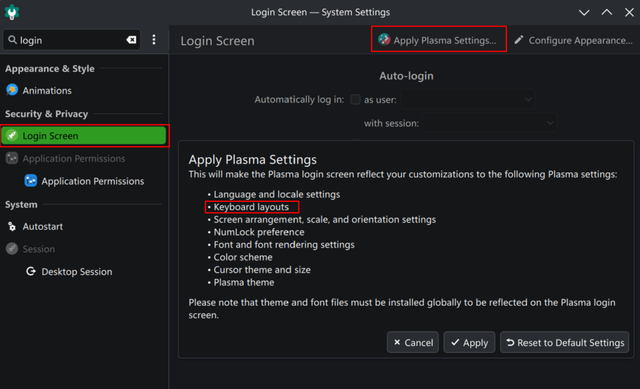Click 'Plasma theme' entry
This screenshot has height=389, width=640.
coord(244,282)
